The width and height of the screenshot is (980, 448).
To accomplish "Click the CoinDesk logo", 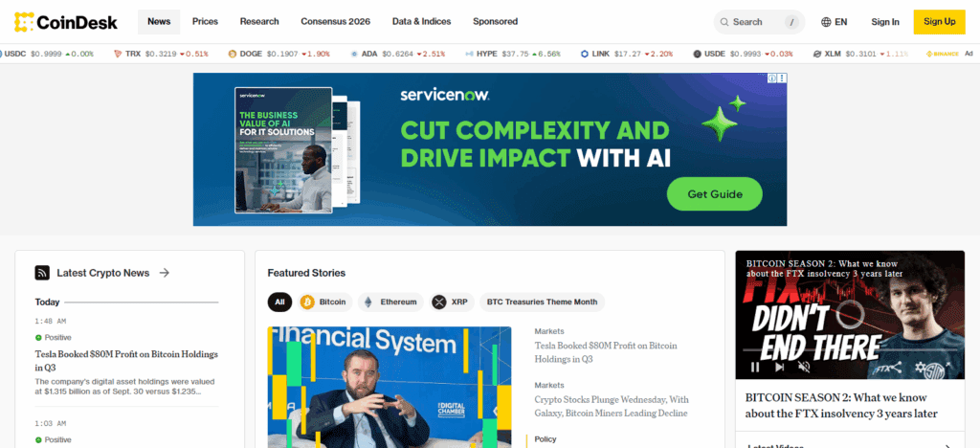I will [x=66, y=22].
